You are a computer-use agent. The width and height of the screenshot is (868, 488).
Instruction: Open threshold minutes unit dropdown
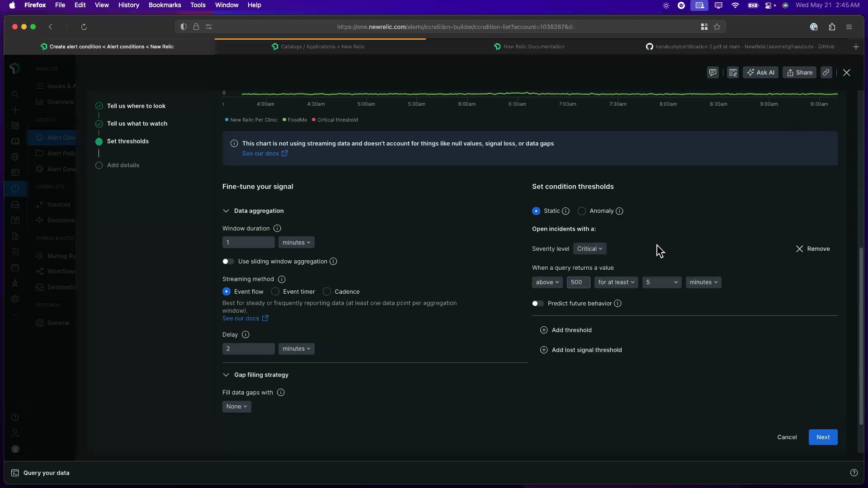[703, 282]
